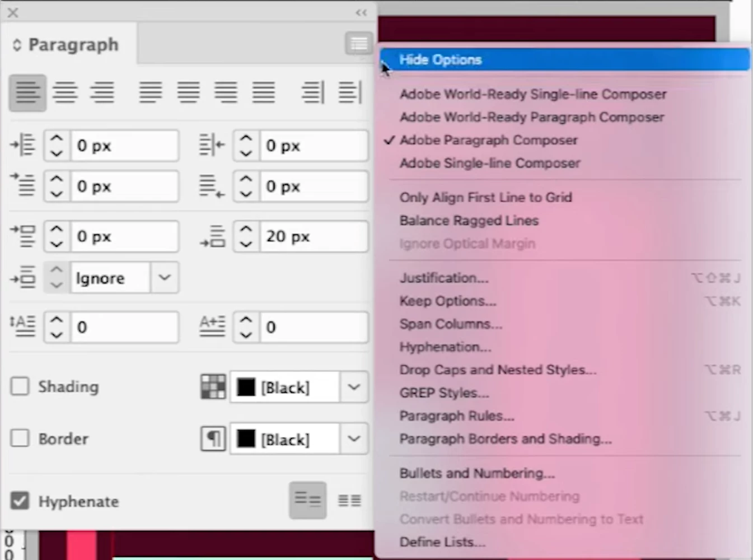Uncheck the Hyphenate checkbox

pyautogui.click(x=20, y=501)
